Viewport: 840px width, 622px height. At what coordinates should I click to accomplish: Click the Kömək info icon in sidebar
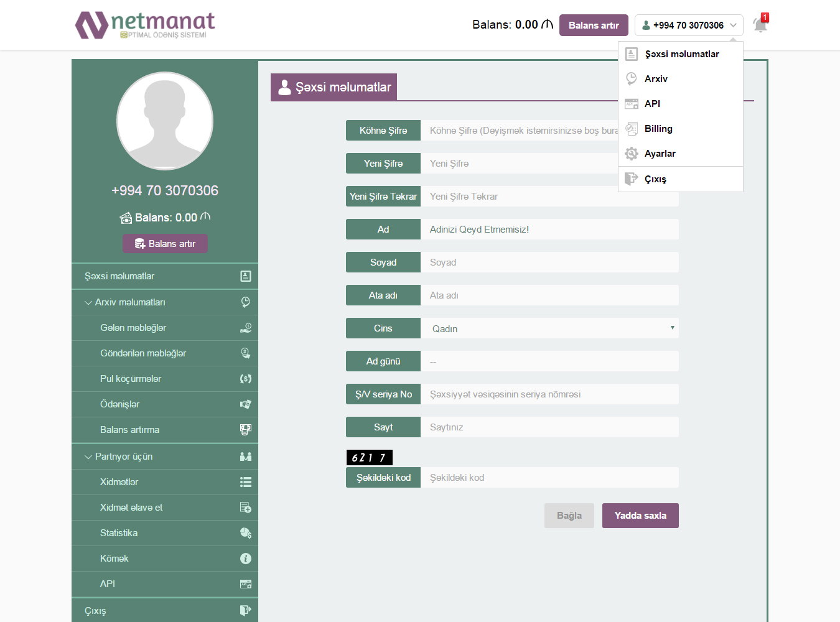pos(246,559)
